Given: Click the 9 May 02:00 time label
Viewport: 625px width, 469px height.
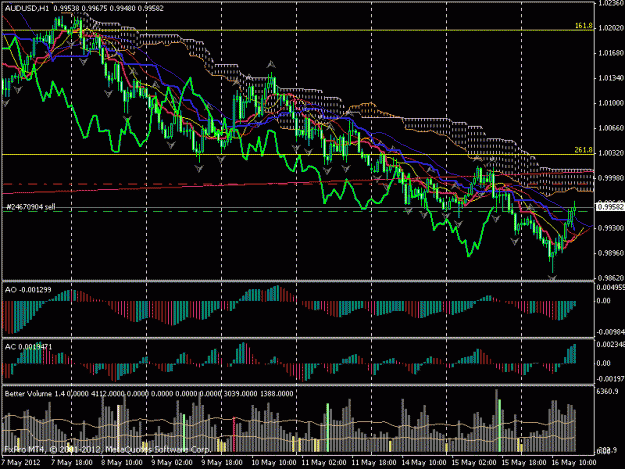Looking at the screenshot, I should pos(172,463).
